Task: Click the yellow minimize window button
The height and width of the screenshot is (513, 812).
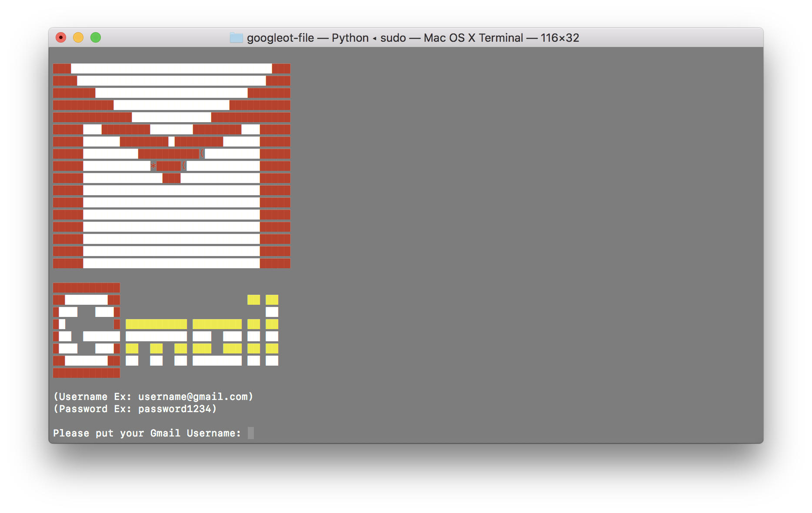Action: tap(78, 38)
